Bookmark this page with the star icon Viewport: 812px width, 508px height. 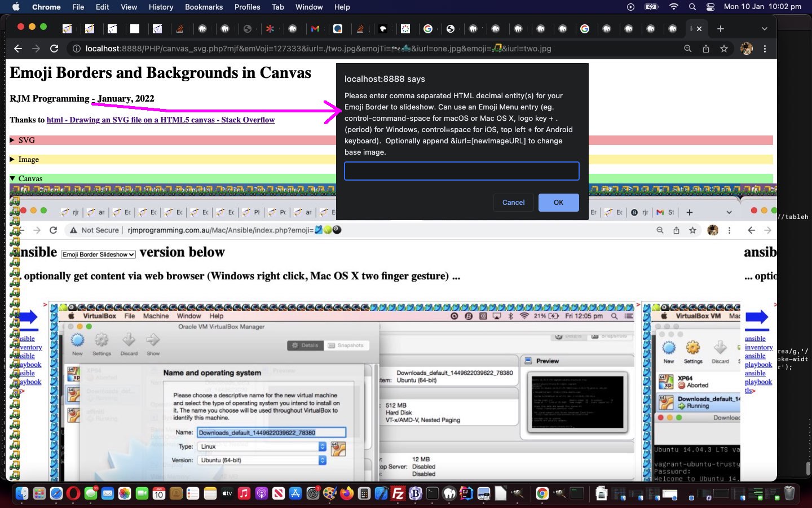(723, 49)
